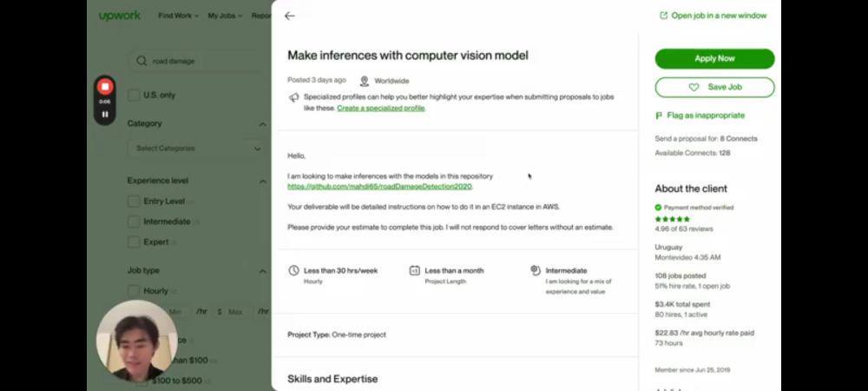Open the roadDamageDetection2020 GitHub link
Viewport: 868px width, 391px height.
pyautogui.click(x=380, y=187)
